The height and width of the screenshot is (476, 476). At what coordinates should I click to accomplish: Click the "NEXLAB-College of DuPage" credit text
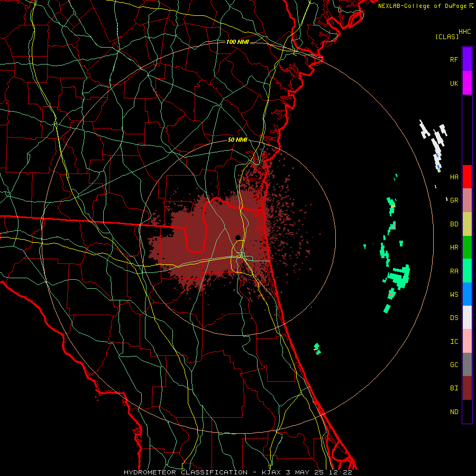point(422,6)
